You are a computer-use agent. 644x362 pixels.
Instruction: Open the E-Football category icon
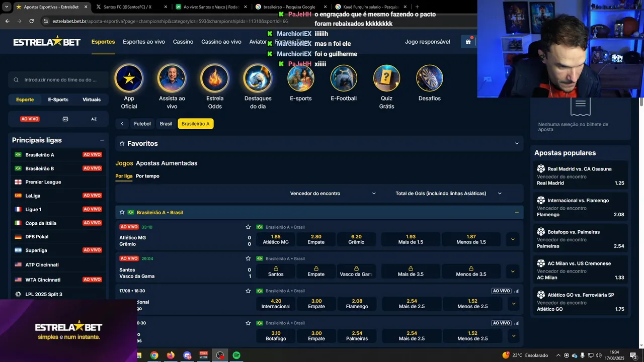point(344,78)
